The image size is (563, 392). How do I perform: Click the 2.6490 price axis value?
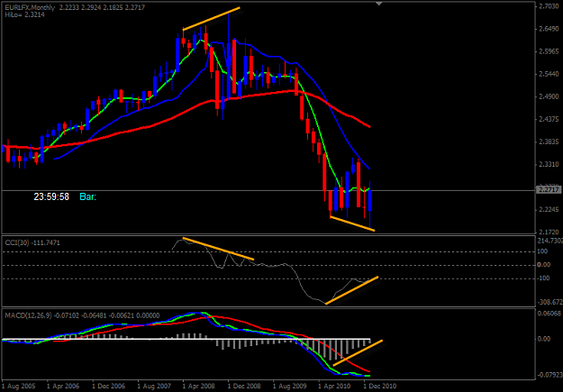click(x=548, y=29)
